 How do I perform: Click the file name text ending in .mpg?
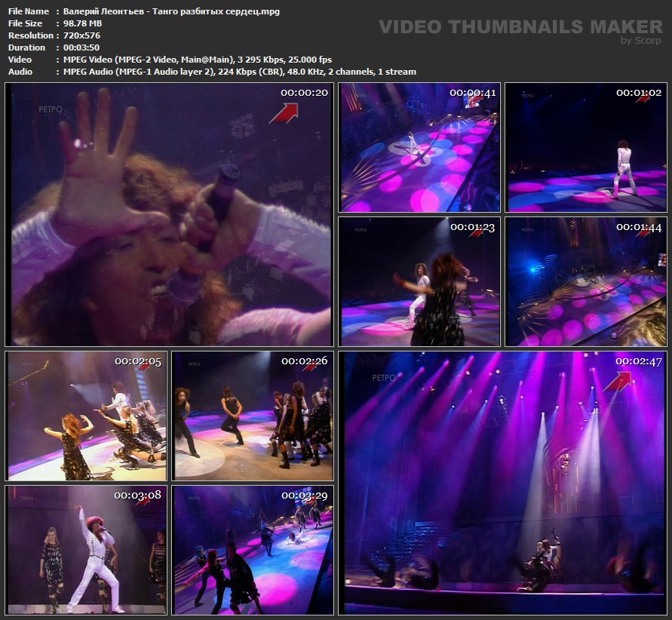[171, 11]
